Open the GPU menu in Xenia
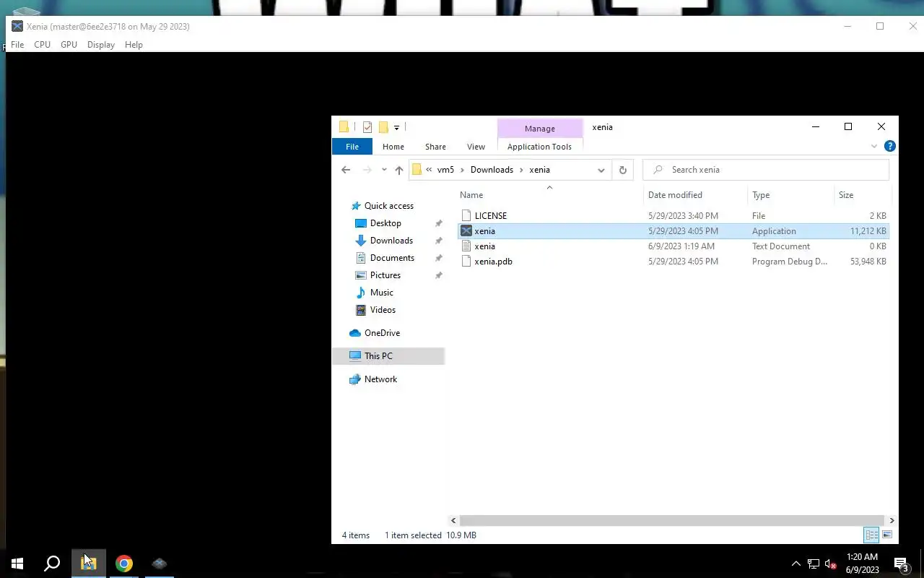The image size is (924, 578). [69, 44]
